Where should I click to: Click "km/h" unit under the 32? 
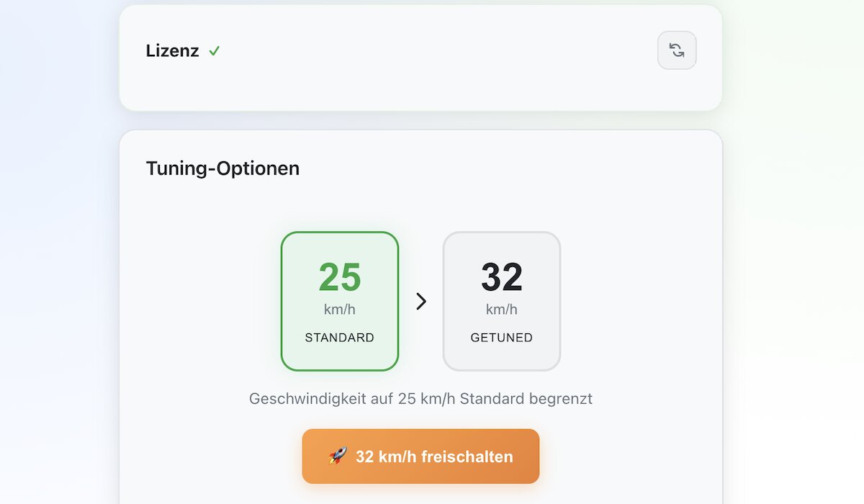click(x=502, y=310)
